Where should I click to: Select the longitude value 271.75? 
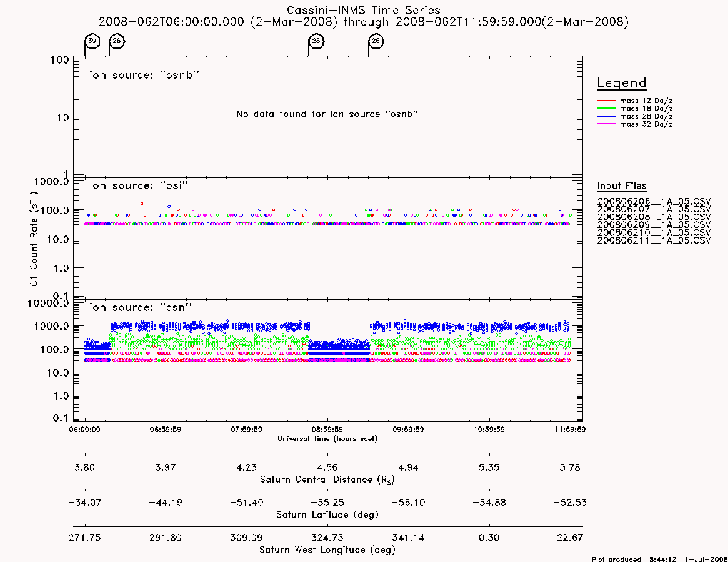coord(84,538)
